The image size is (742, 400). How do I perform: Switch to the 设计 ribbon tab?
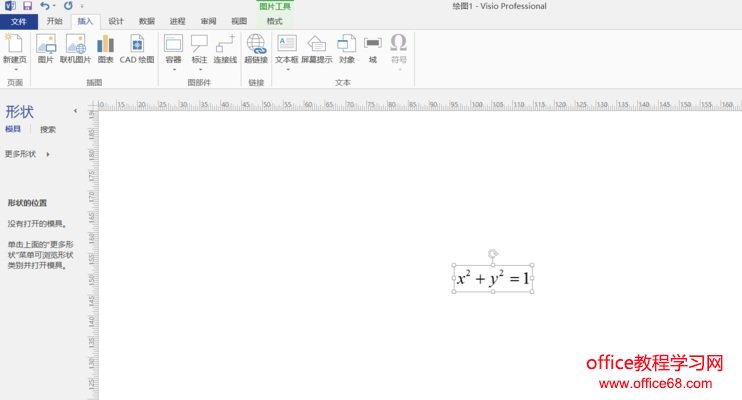coord(116,21)
